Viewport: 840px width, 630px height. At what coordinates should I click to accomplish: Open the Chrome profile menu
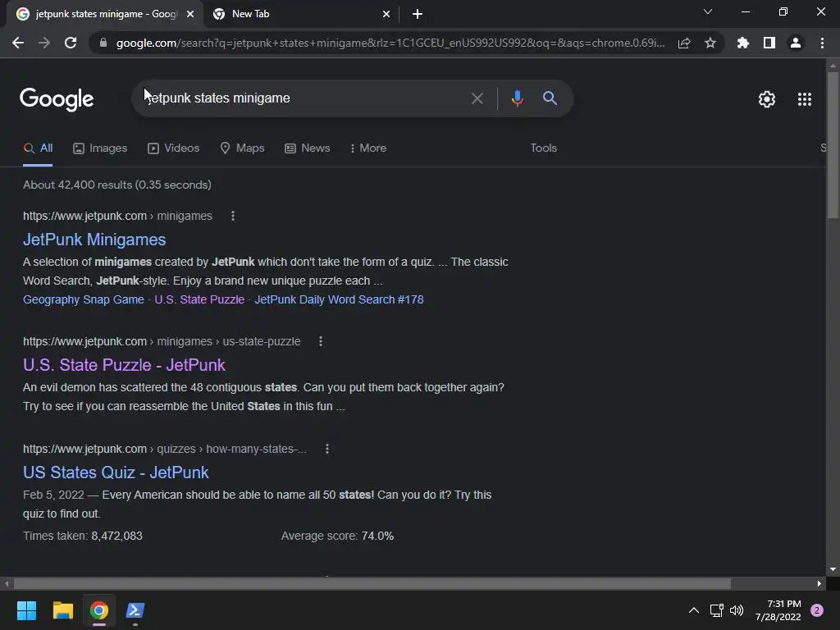coord(796,43)
